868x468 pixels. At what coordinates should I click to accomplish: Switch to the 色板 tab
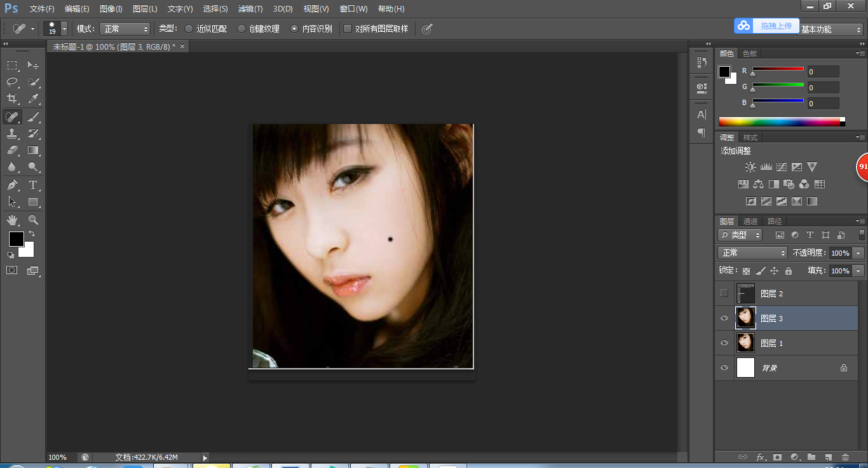(750, 53)
